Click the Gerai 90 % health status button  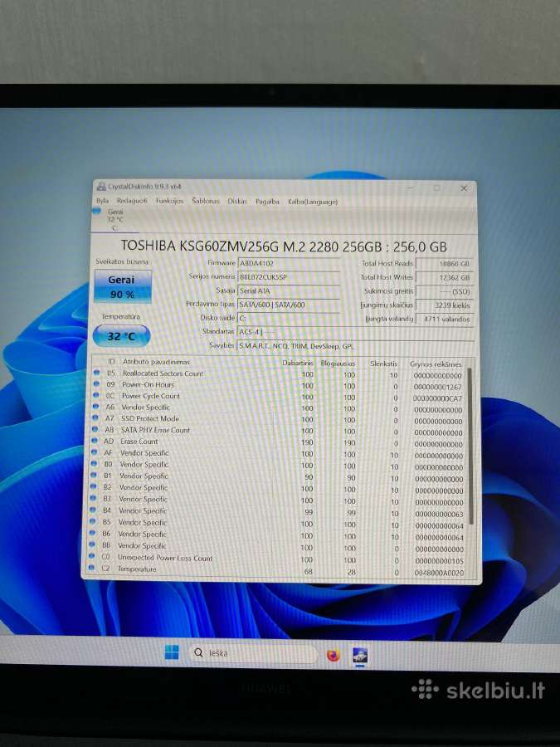click(x=123, y=287)
